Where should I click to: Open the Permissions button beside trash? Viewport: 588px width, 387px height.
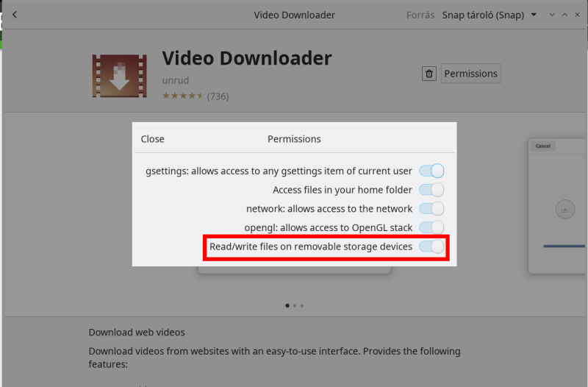click(x=470, y=74)
